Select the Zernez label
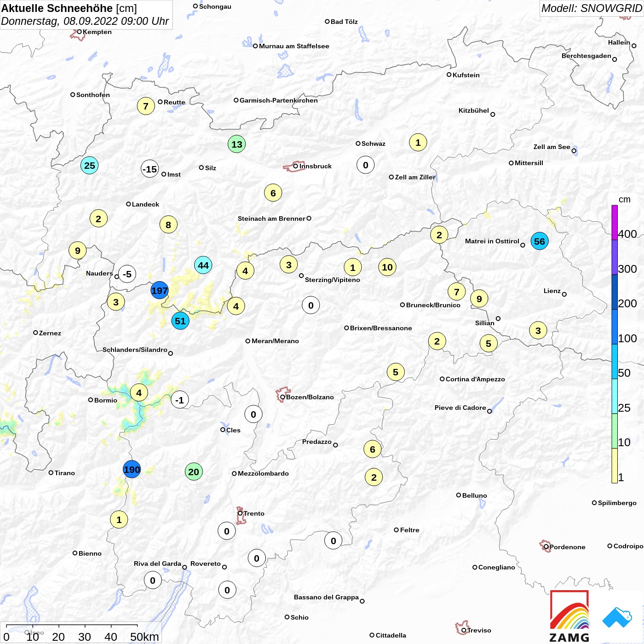The height and width of the screenshot is (644, 644). point(50,333)
